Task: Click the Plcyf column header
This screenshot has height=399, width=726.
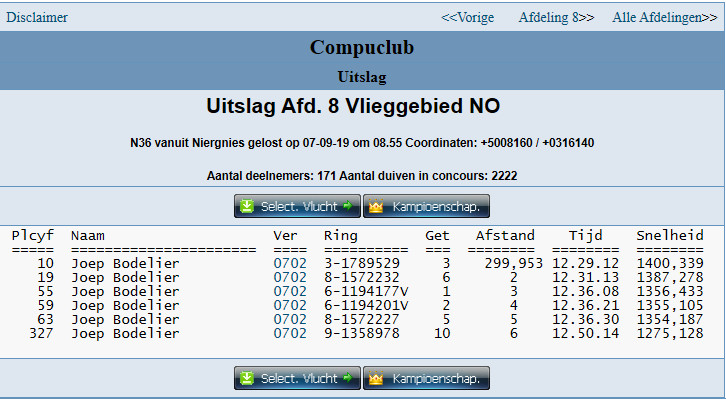Action: (x=33, y=236)
